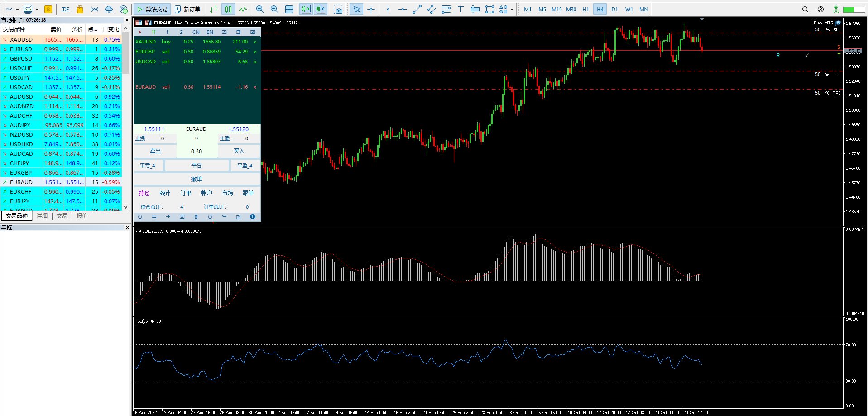
Task: Open the MetaEditor IDE
Action: coord(65,9)
